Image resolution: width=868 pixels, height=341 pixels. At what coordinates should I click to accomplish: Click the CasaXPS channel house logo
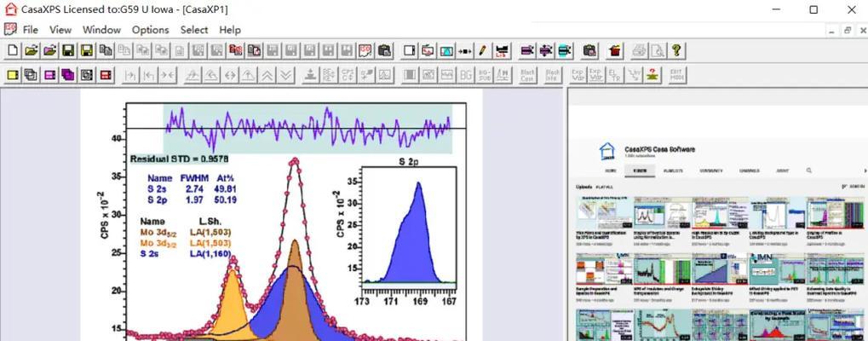pyautogui.click(x=607, y=151)
